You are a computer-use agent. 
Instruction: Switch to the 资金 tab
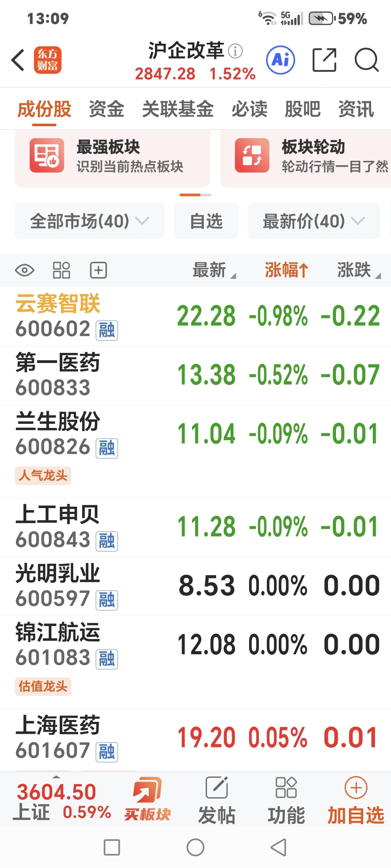(x=106, y=109)
